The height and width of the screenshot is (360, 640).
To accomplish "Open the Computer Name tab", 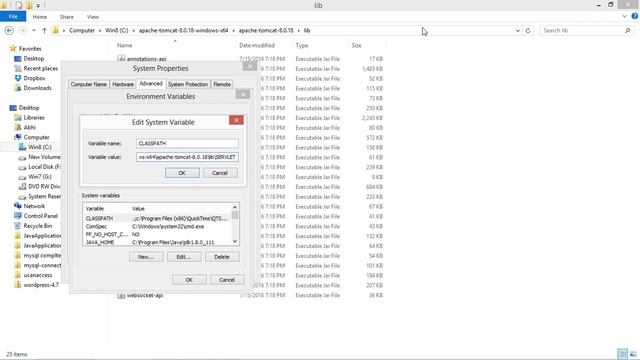I will pos(89,84).
